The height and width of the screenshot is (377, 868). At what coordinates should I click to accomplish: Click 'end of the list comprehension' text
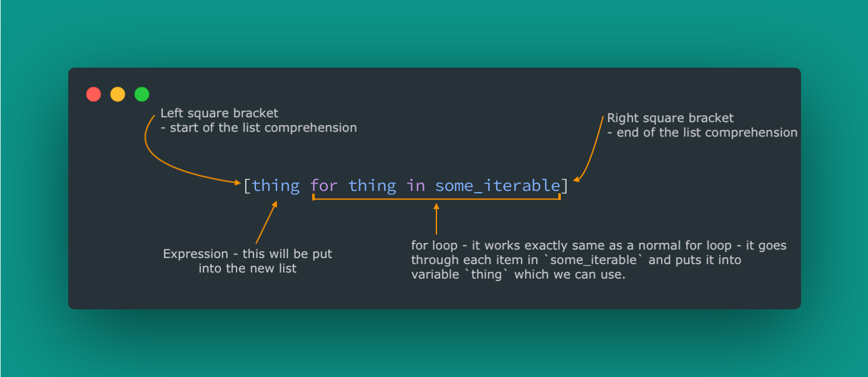(707, 132)
